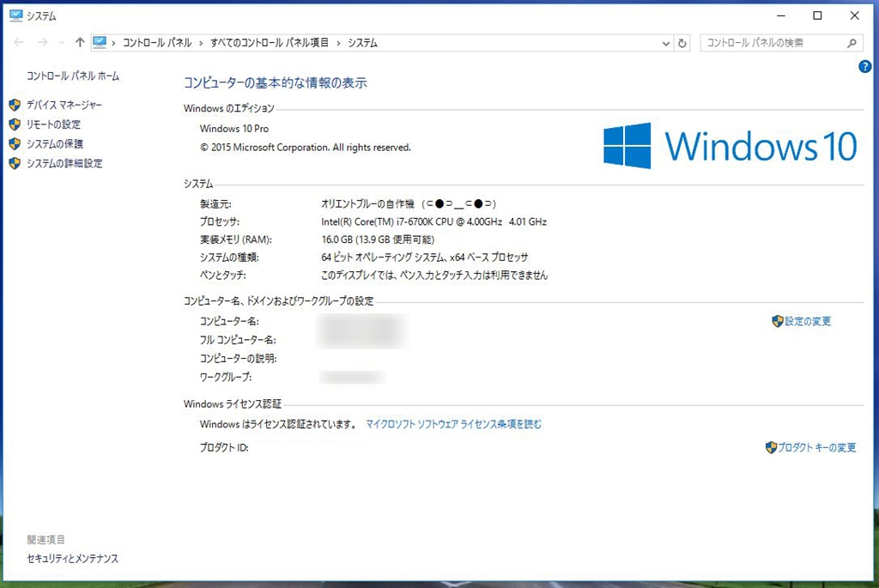Open System protection link (システムの保護)
This screenshot has width=879, height=588.
coord(54,144)
